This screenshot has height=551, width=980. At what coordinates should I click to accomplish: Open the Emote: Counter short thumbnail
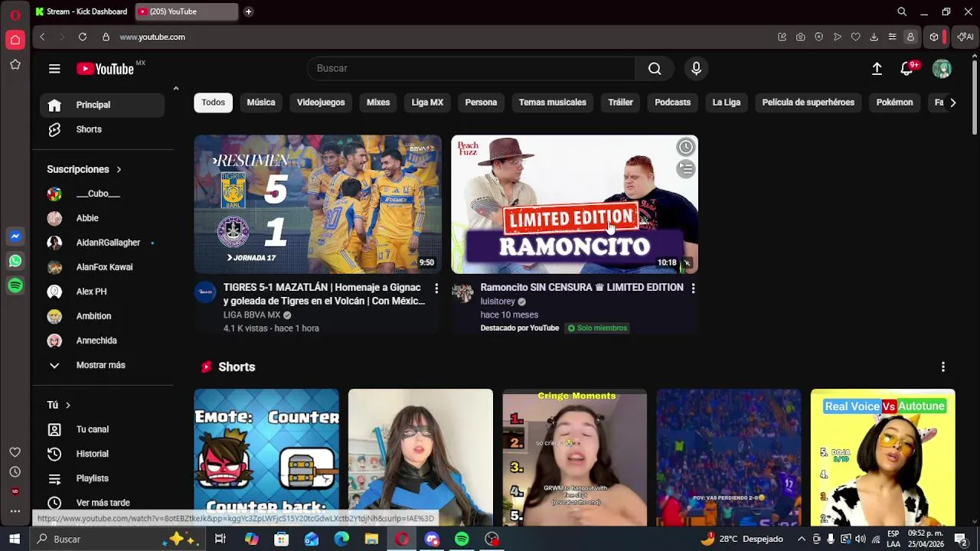coord(266,458)
